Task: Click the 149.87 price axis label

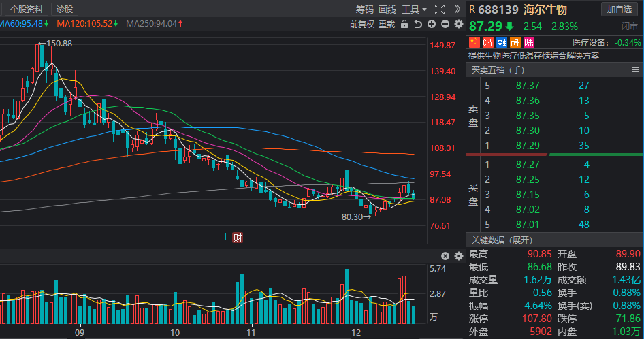Action: pos(442,45)
